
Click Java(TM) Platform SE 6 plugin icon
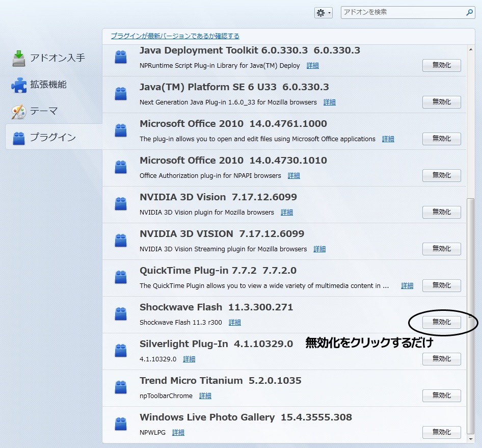point(120,94)
